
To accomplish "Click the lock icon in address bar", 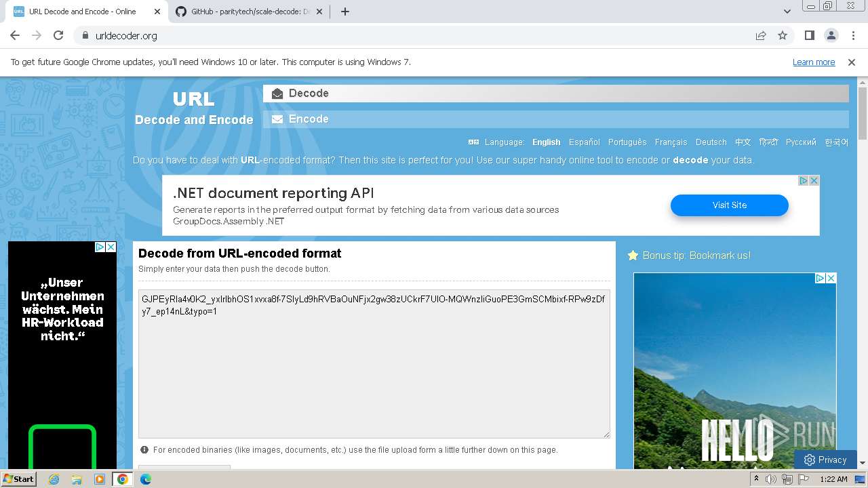I will click(85, 35).
